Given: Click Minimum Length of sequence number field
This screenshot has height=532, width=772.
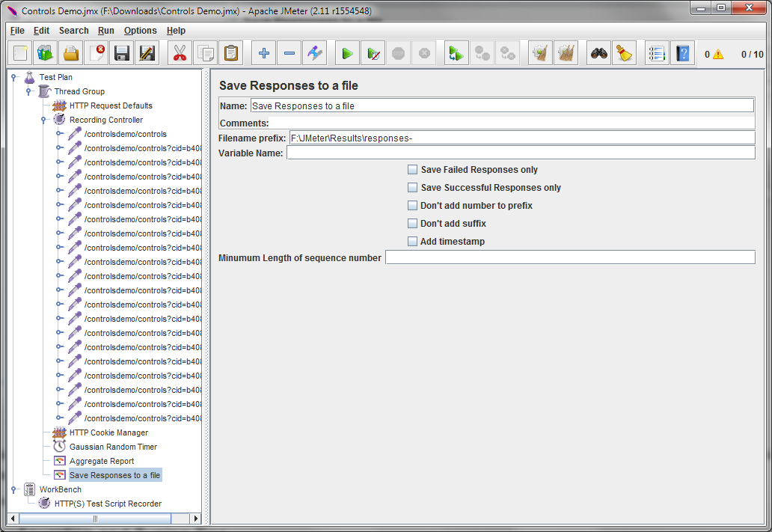Looking at the screenshot, I should (570, 257).
